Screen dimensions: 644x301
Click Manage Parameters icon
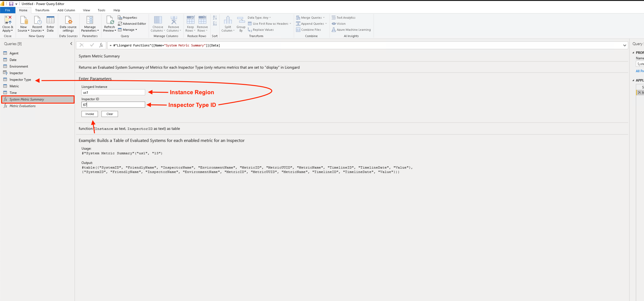pyautogui.click(x=90, y=20)
